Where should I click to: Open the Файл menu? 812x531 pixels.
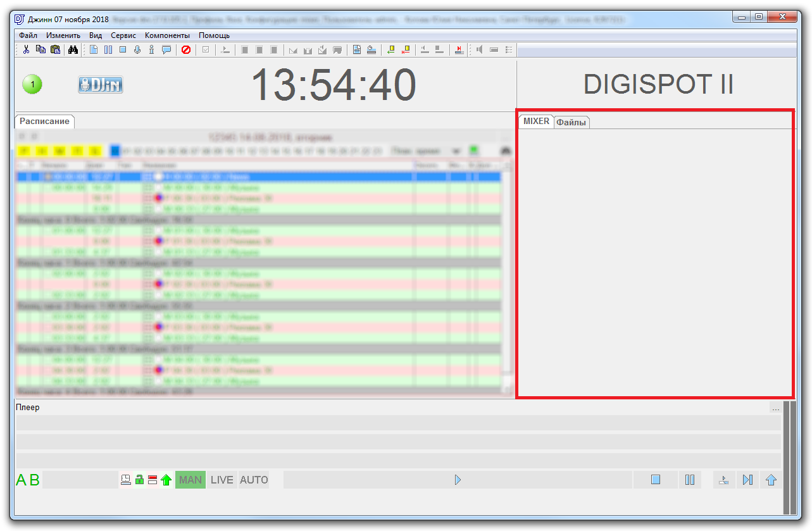[x=28, y=35]
